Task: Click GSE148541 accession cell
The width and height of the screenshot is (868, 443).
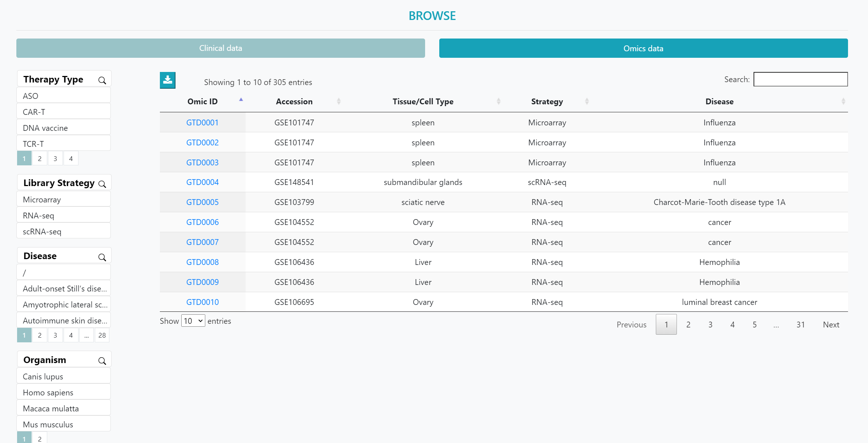Action: coord(294,182)
